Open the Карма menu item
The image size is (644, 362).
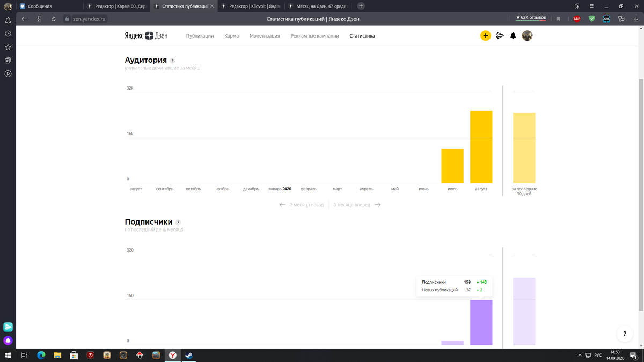[231, 36]
